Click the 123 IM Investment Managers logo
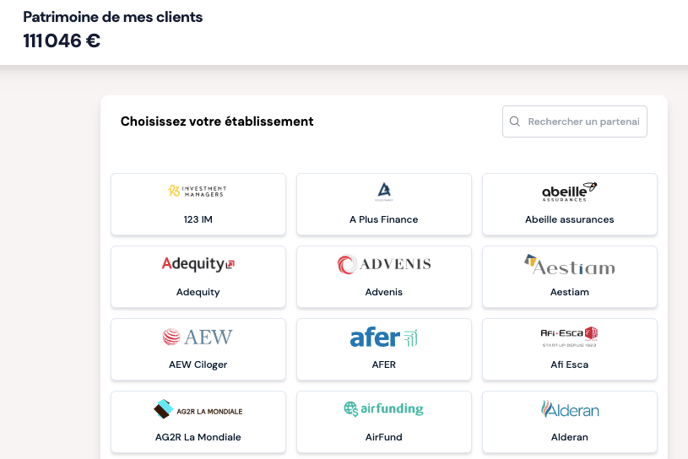Image resolution: width=688 pixels, height=459 pixels. 198,191
